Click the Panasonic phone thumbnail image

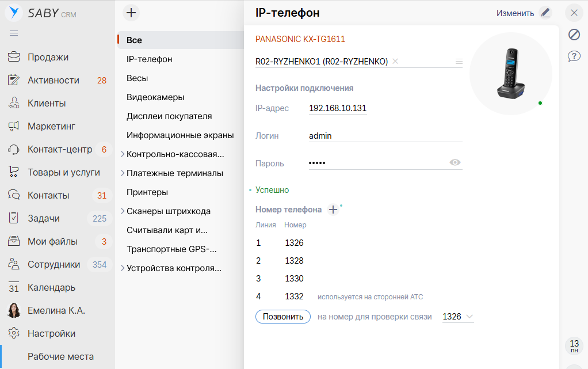pos(510,74)
